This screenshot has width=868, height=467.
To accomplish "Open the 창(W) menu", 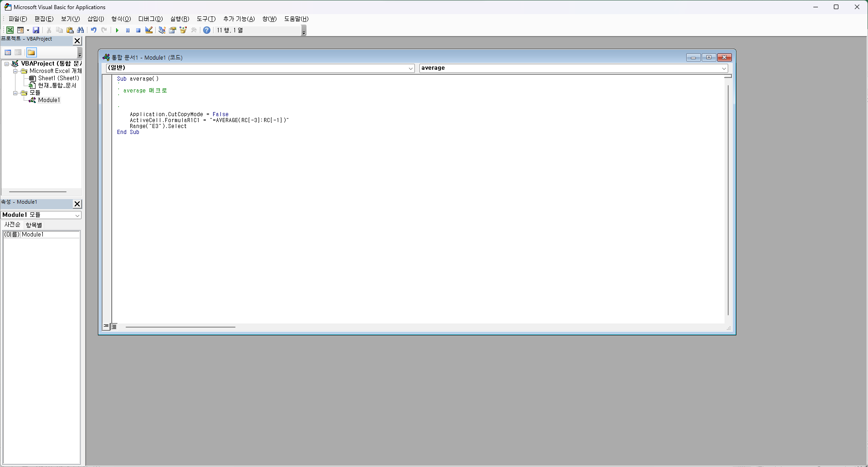I will point(270,19).
